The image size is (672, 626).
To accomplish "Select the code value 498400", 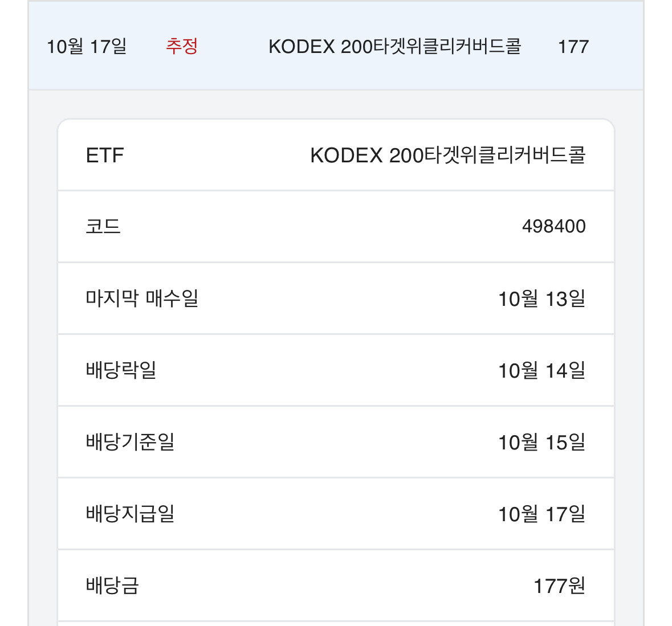I will click(553, 227).
